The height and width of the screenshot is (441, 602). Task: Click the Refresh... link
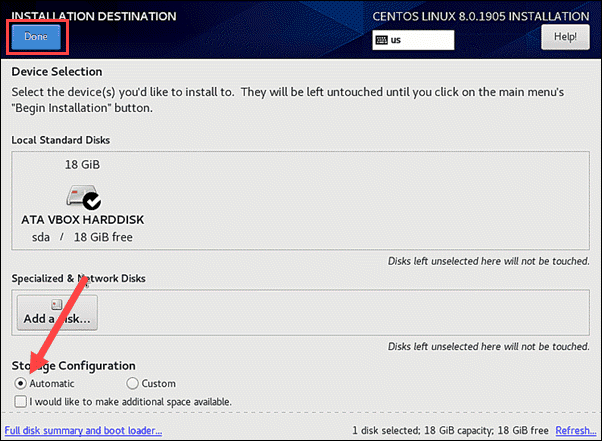[576, 430]
